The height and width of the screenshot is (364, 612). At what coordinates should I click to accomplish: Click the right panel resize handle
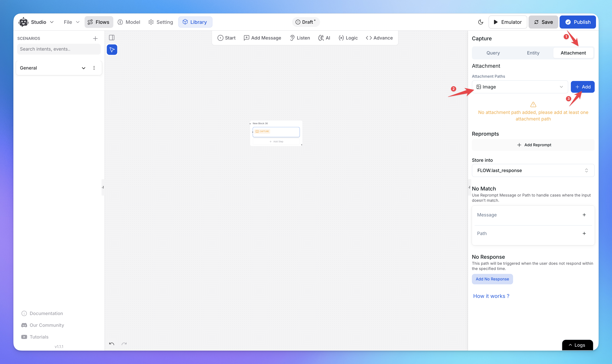tap(469, 187)
